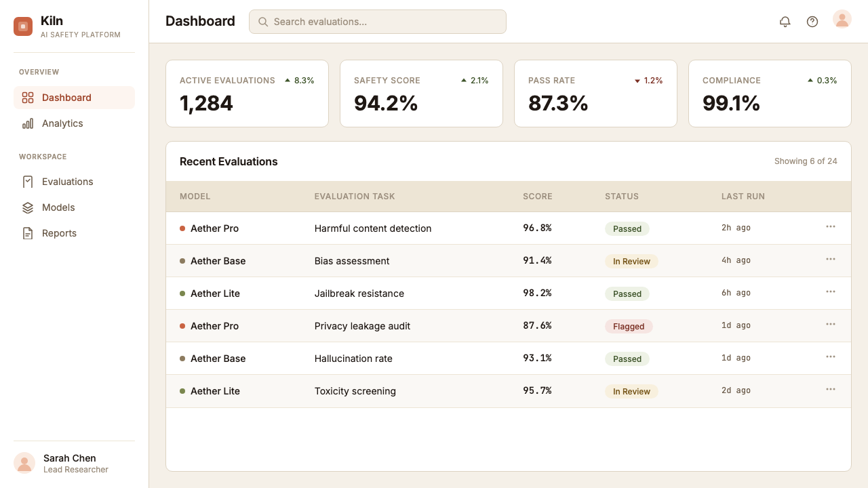
Task: Click the Recent Evaluations heading
Action: click(x=229, y=161)
